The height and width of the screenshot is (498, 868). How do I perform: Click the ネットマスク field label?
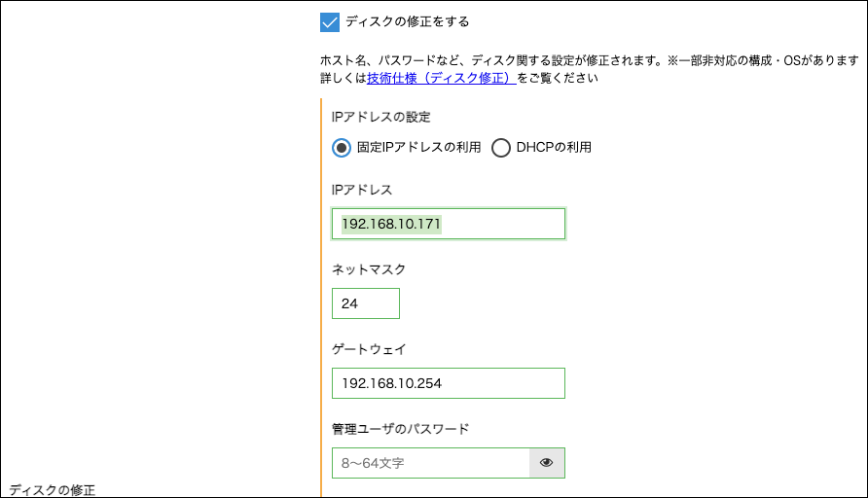[369, 269]
